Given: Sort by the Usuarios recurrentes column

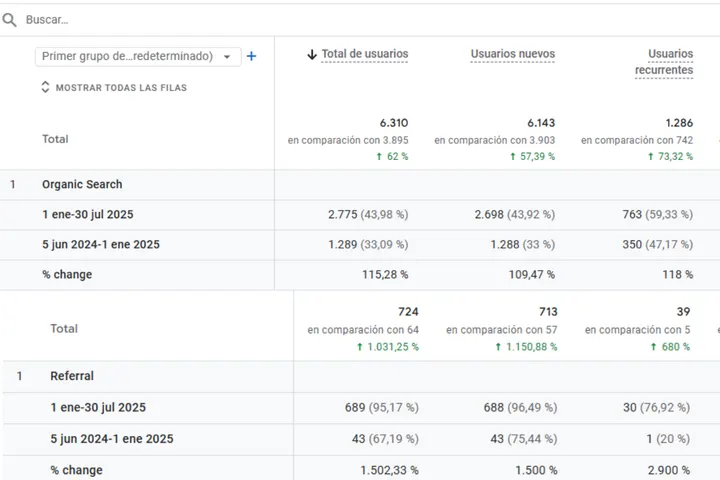Looking at the screenshot, I should (x=664, y=62).
